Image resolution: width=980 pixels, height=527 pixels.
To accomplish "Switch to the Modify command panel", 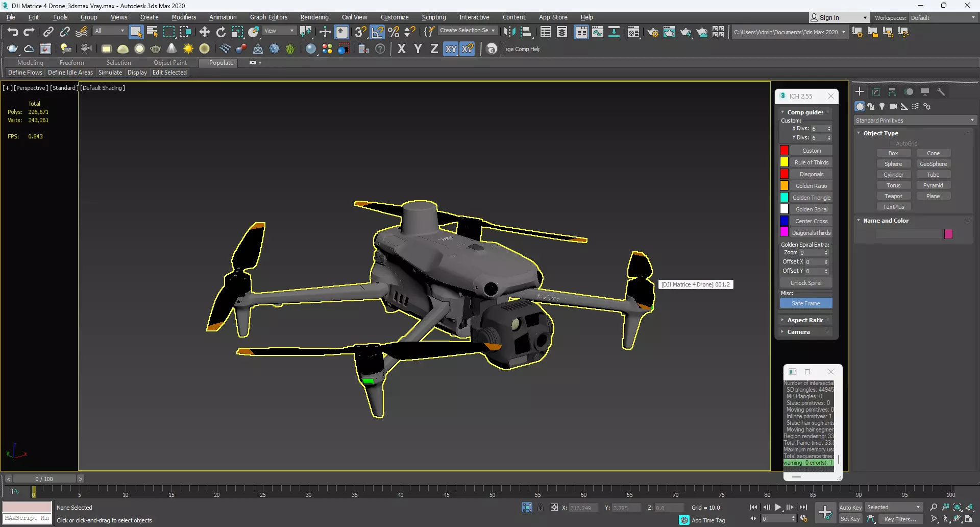I will point(876,92).
